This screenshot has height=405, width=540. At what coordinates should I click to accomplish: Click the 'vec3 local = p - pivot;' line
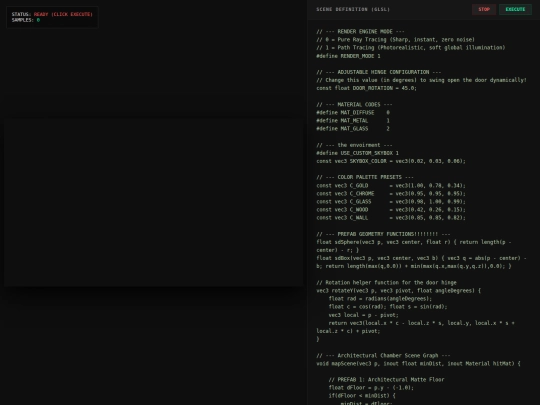pyautogui.click(x=363, y=315)
